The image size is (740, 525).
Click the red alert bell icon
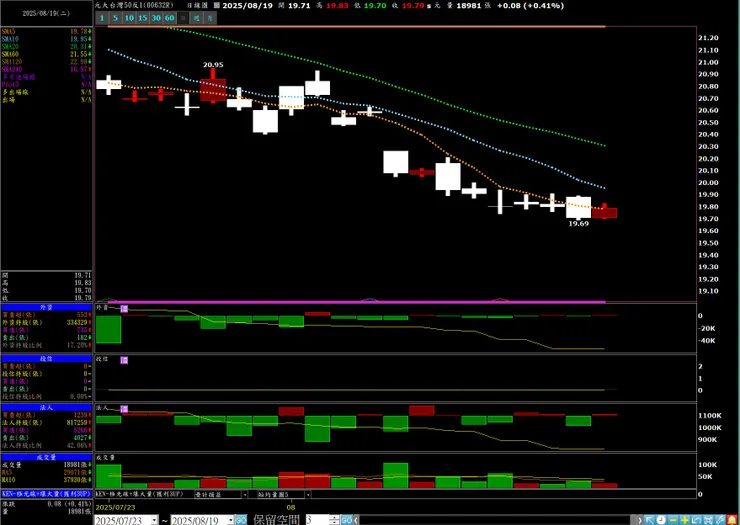732,520
